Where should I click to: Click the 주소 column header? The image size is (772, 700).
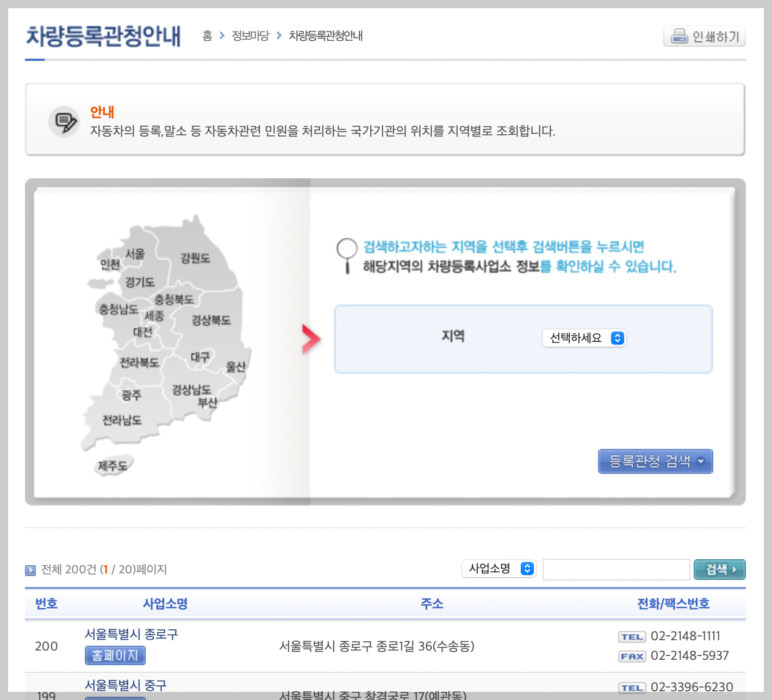point(432,604)
